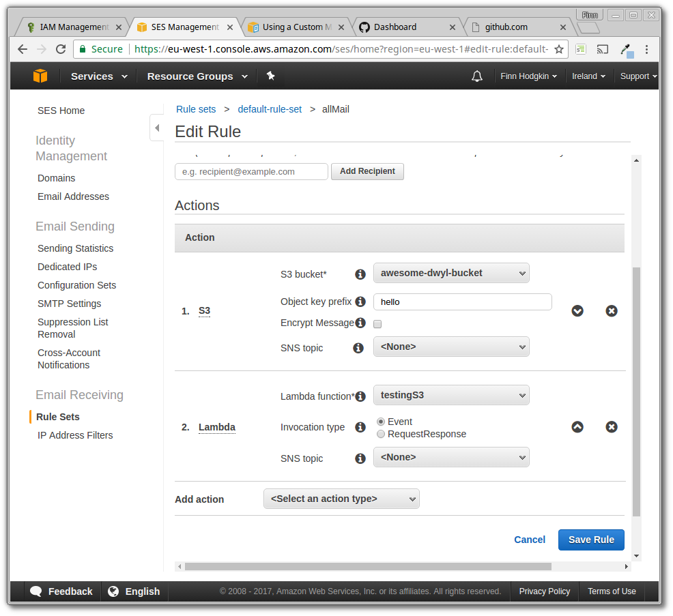Open the testingS3 Lambda function dropdown
673x616 pixels.
point(451,395)
